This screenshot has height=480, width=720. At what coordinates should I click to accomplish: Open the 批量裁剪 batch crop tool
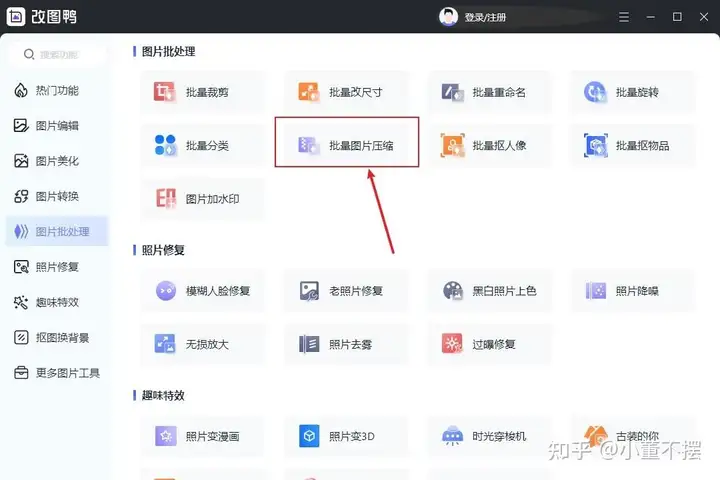click(x=203, y=92)
